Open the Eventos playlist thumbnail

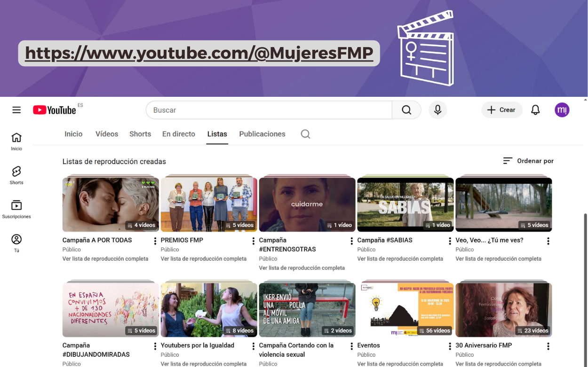coord(405,310)
